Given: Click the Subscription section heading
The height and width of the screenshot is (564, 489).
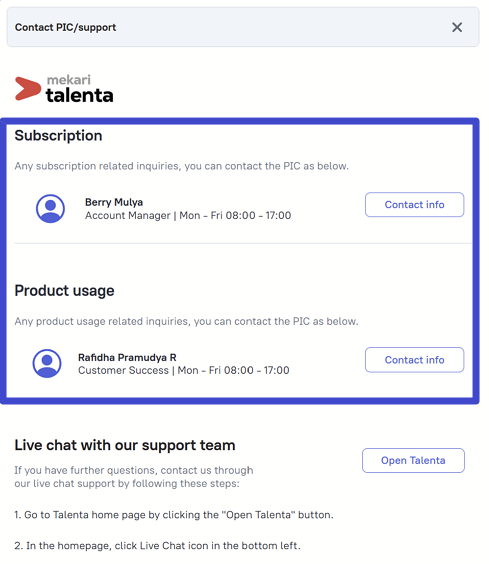Looking at the screenshot, I should click(x=58, y=136).
